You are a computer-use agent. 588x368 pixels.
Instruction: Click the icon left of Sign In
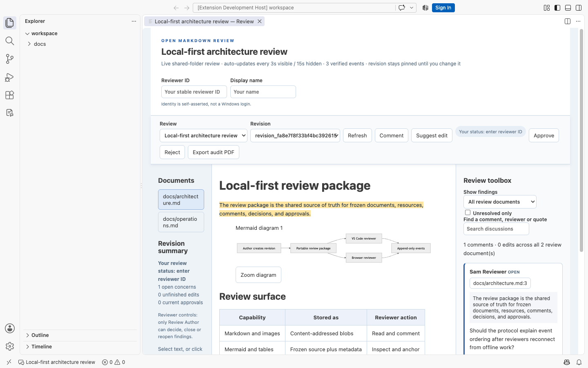425,8
